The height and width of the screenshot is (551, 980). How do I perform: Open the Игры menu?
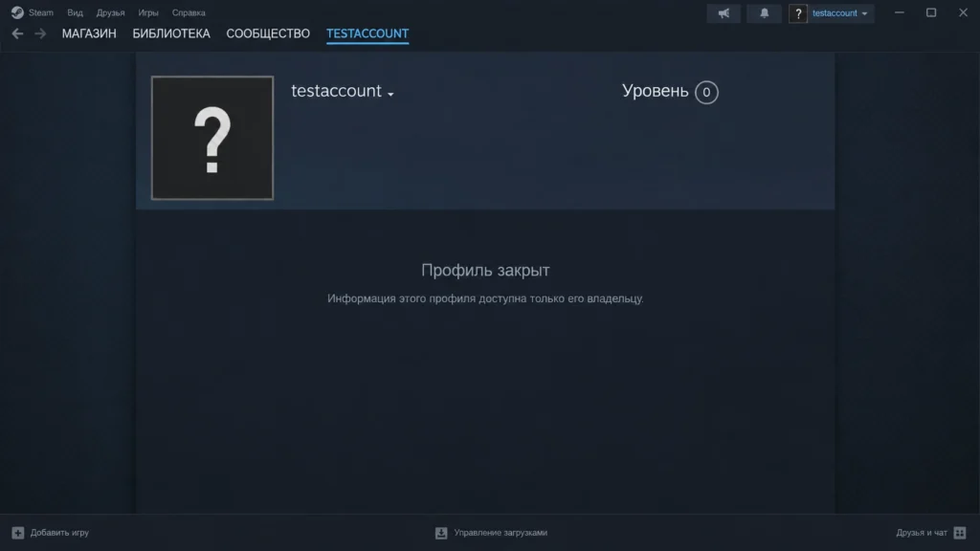[148, 12]
